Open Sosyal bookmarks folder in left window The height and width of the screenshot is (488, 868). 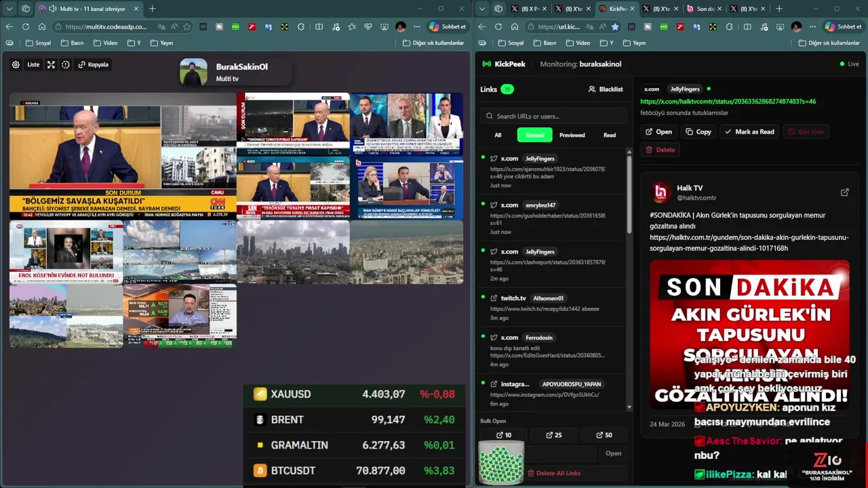click(38, 43)
